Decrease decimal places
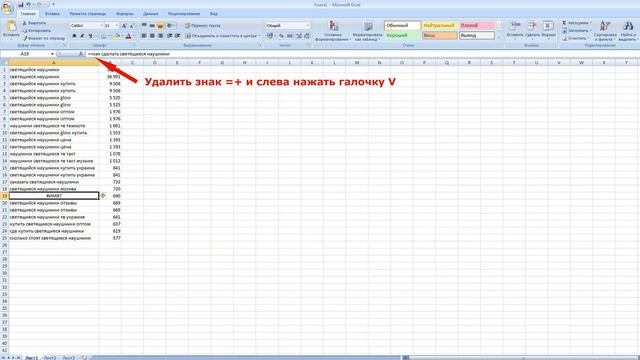 (x=307, y=36)
